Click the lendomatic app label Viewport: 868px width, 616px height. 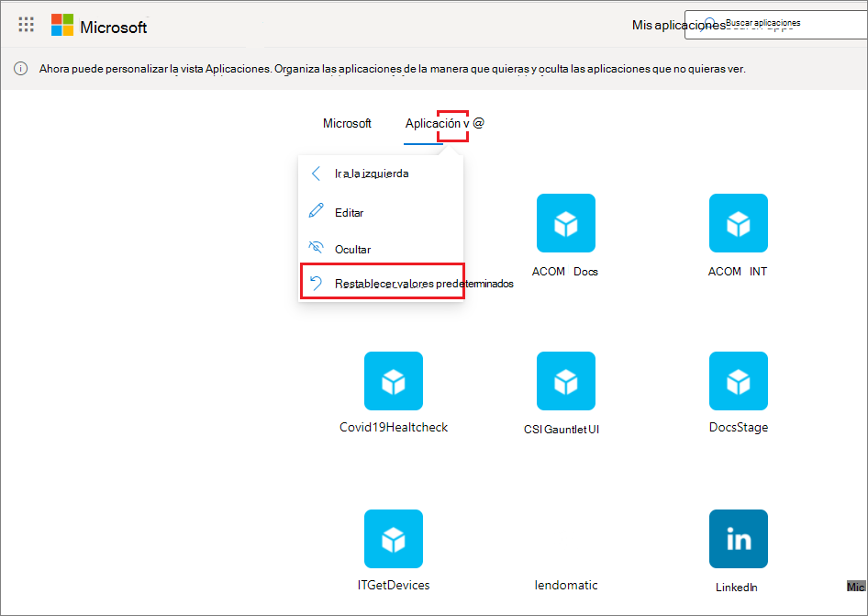point(566,585)
